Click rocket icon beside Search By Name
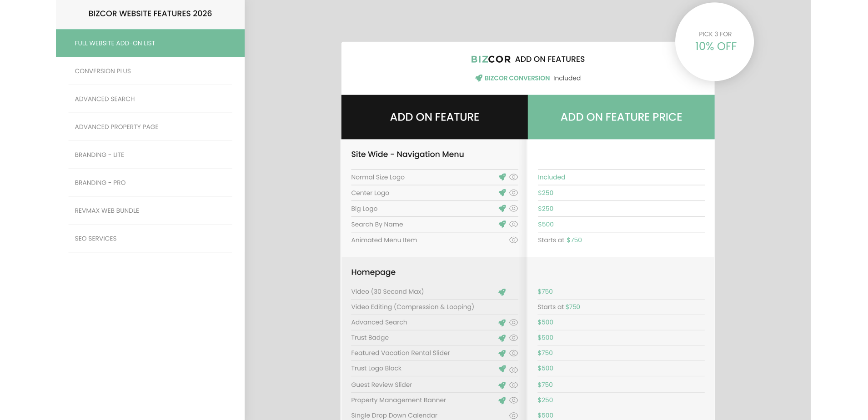Screen dimensions: 868x420 (502, 224)
